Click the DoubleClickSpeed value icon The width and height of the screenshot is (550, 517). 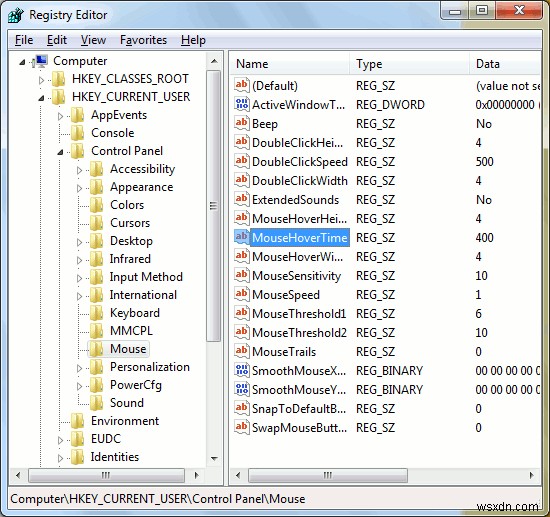242,161
